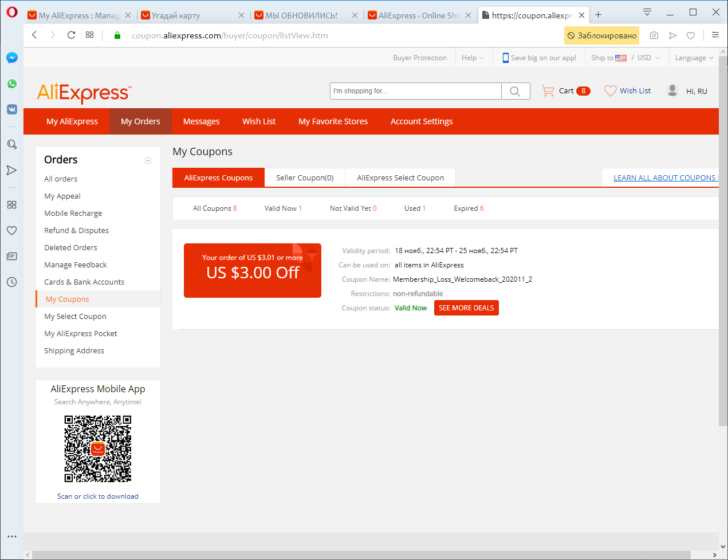Screen dimensions: 728x560
Task: Filter coupons by Valid Now
Action: click(x=283, y=208)
